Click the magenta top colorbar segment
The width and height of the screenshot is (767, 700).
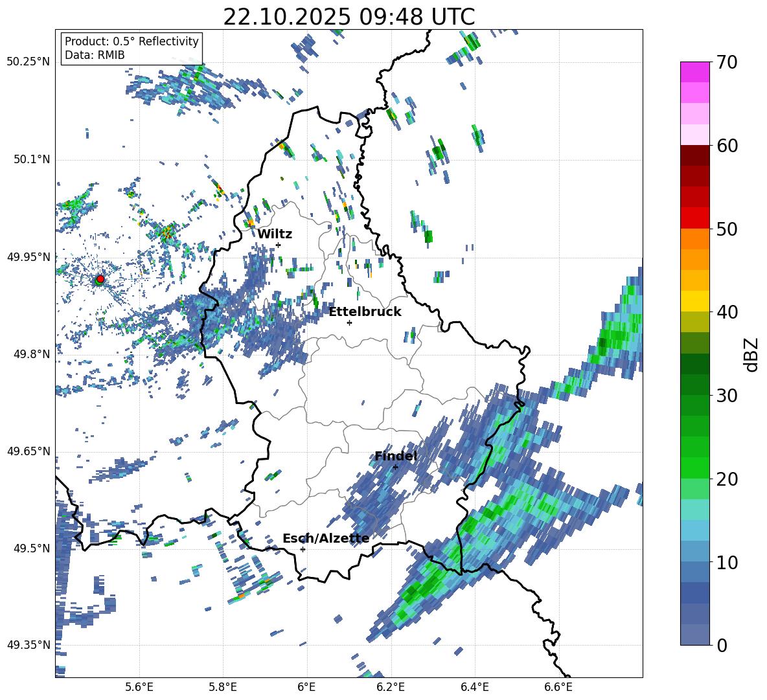[x=694, y=73]
